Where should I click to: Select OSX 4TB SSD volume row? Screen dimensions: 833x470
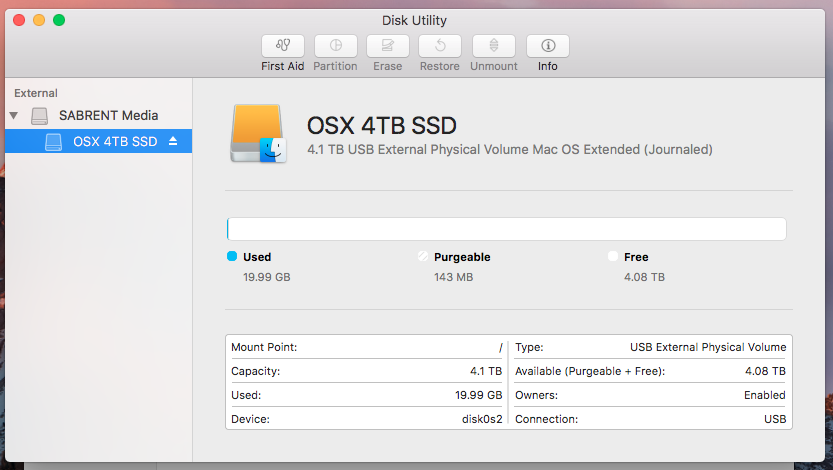99,141
